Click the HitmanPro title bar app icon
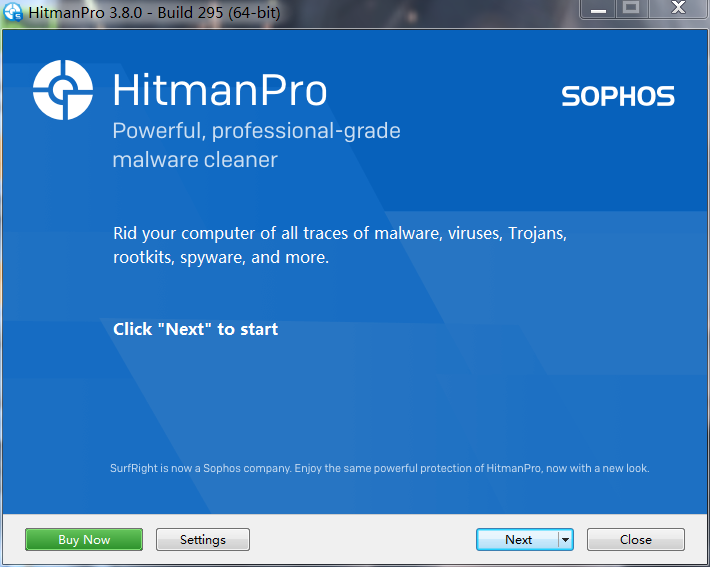The width and height of the screenshot is (710, 567). tap(13, 12)
